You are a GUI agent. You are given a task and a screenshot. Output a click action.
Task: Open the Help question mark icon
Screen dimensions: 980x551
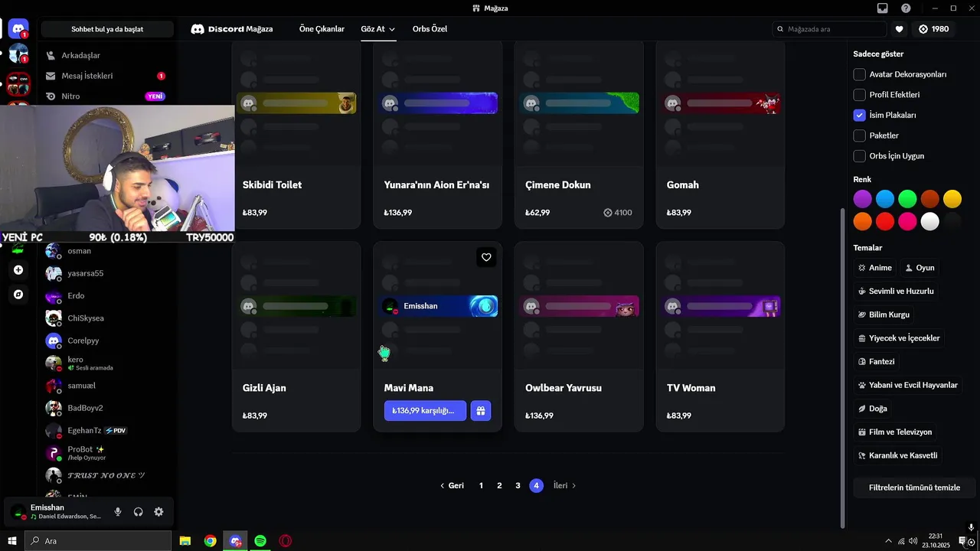(906, 8)
